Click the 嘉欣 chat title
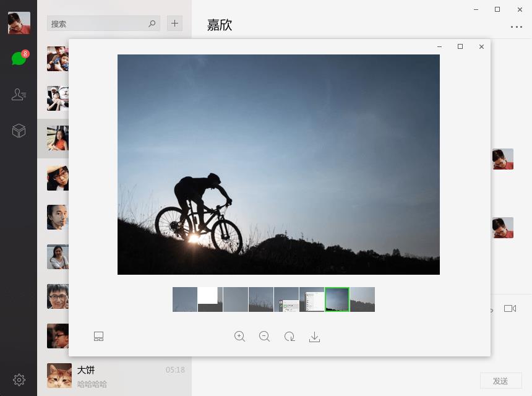532x396 pixels. point(220,25)
